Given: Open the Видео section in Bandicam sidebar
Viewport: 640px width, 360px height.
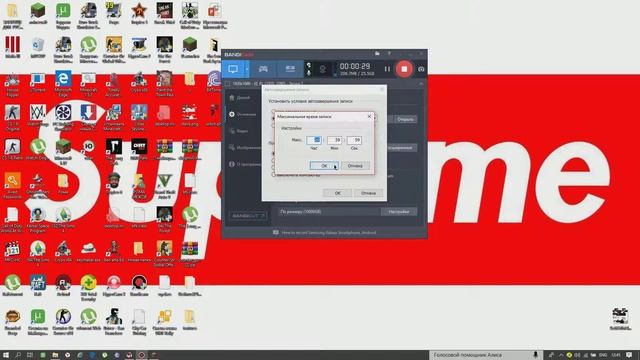Looking at the screenshot, I should tap(240, 131).
